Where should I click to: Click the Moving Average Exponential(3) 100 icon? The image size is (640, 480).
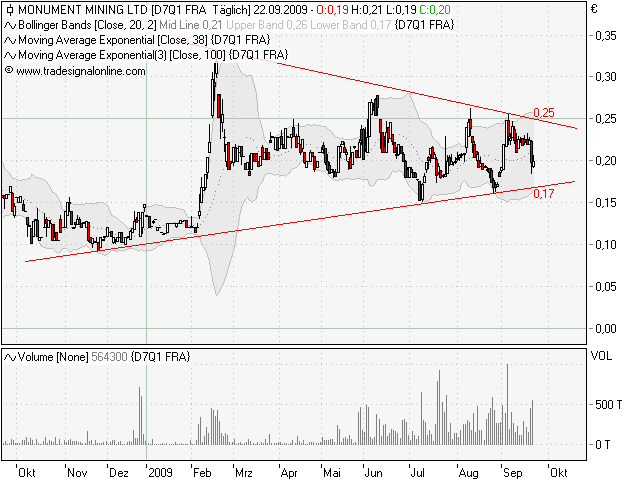point(10,55)
